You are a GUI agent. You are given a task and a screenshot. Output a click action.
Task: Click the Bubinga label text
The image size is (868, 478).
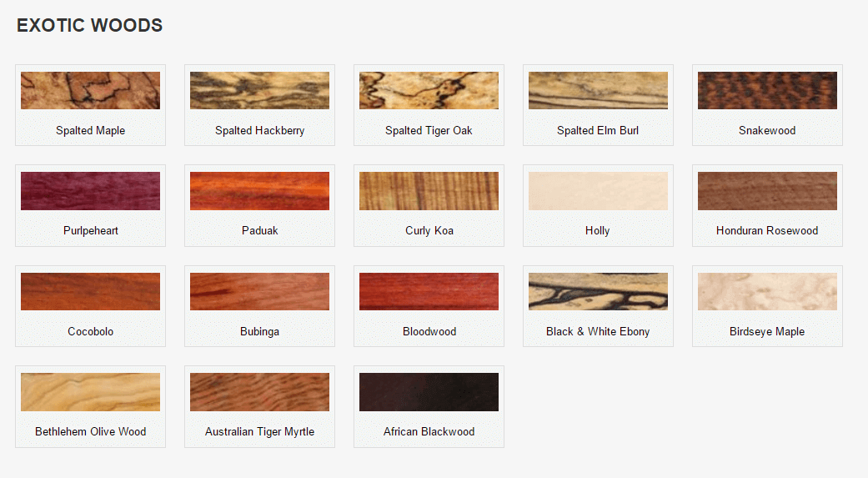click(259, 331)
